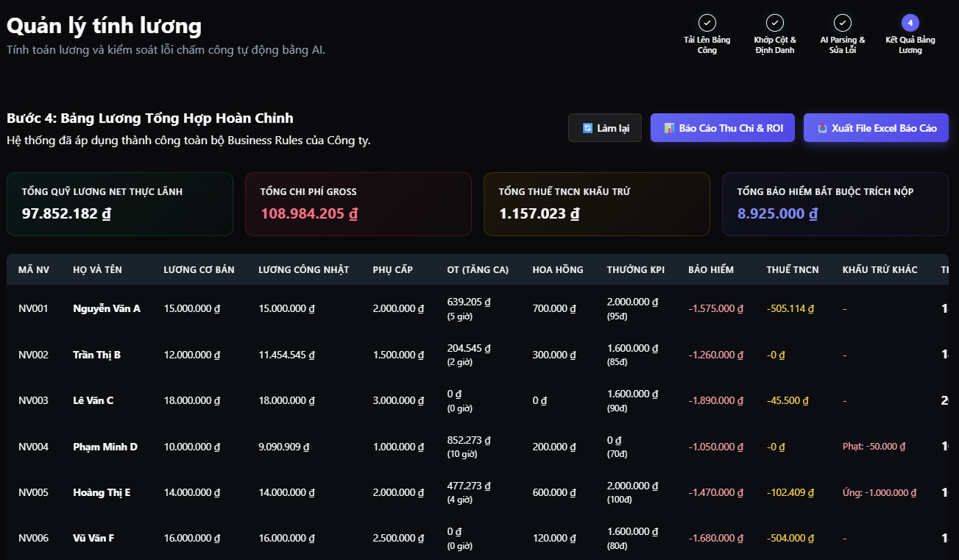The width and height of the screenshot is (959, 560).
Task: Click the -45.500 ₫ tax cell
Action: pyautogui.click(x=788, y=401)
